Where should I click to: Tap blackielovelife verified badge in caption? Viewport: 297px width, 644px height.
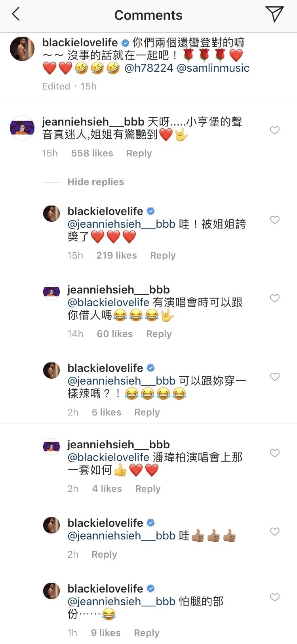(x=125, y=43)
